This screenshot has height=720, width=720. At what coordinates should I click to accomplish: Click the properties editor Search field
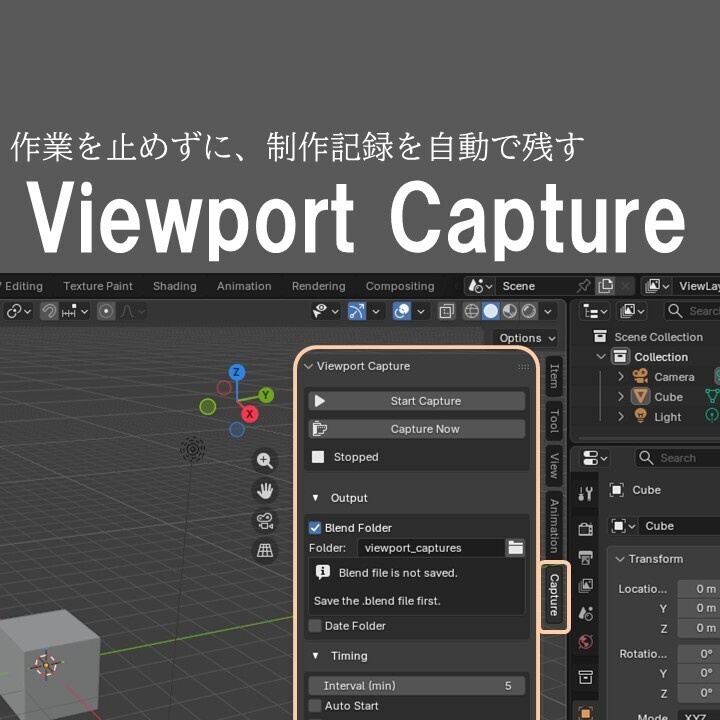(x=678, y=458)
